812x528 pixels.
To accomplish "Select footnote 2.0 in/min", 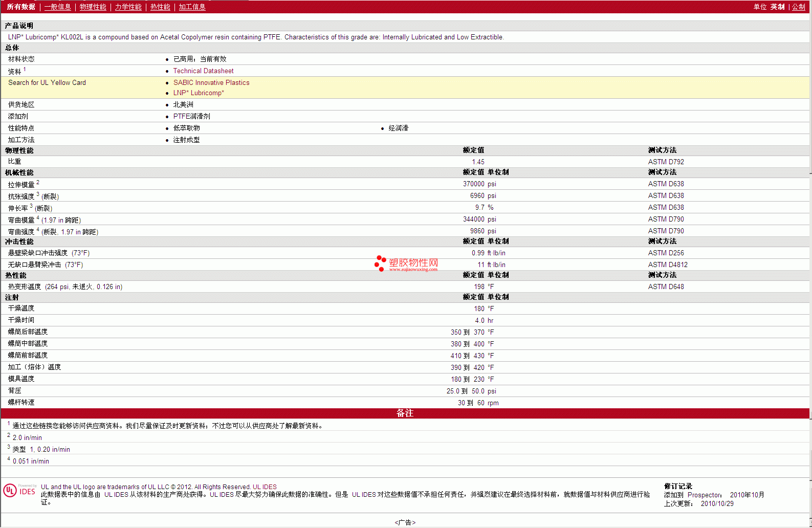I will pyautogui.click(x=27, y=438).
